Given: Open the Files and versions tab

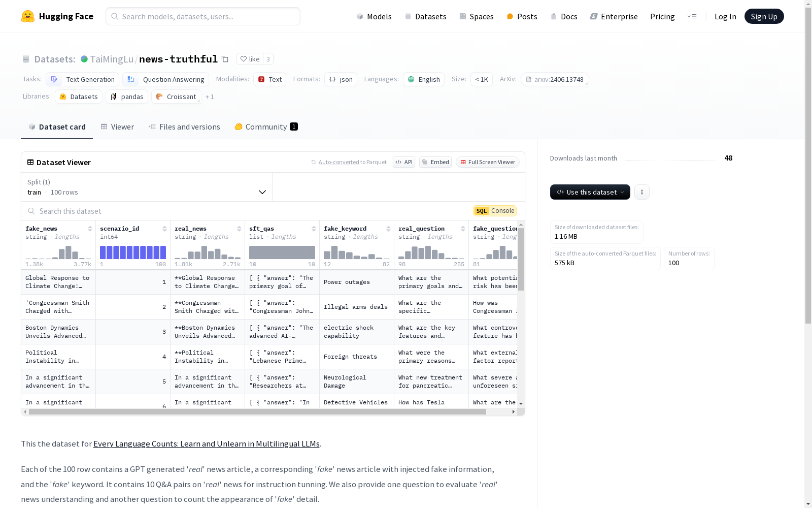Looking at the screenshot, I should point(184,126).
